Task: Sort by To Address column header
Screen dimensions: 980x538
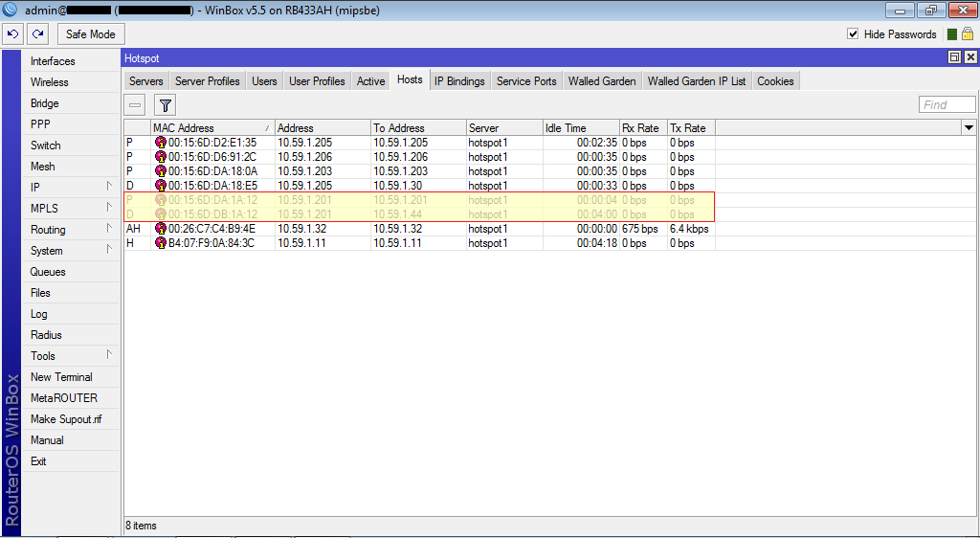Action: click(x=419, y=128)
